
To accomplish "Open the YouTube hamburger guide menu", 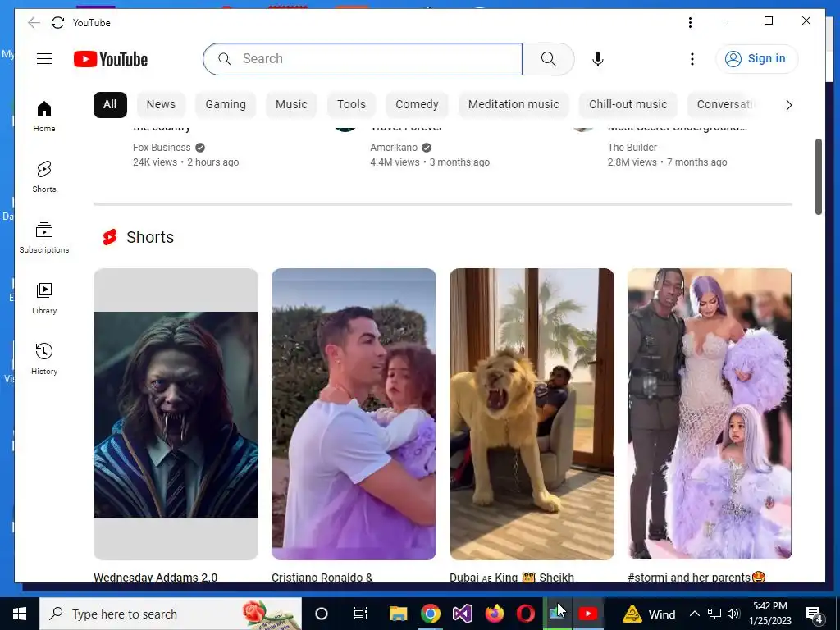I will click(44, 59).
